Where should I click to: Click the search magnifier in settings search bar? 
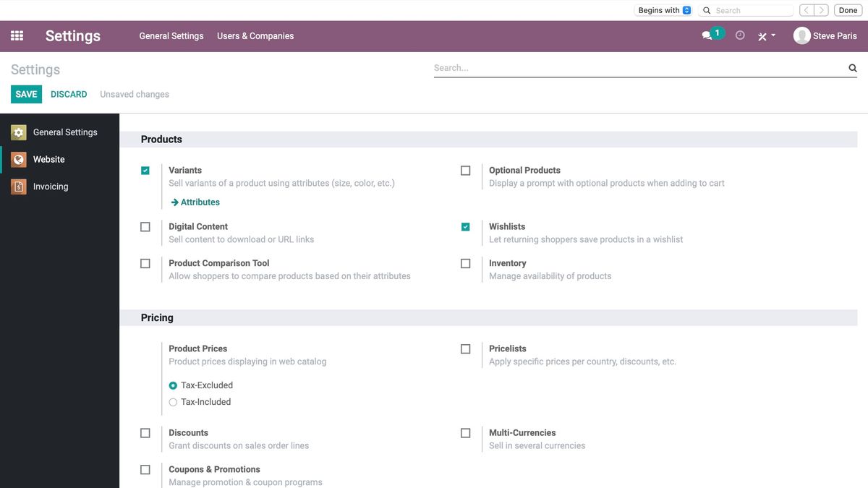click(852, 67)
